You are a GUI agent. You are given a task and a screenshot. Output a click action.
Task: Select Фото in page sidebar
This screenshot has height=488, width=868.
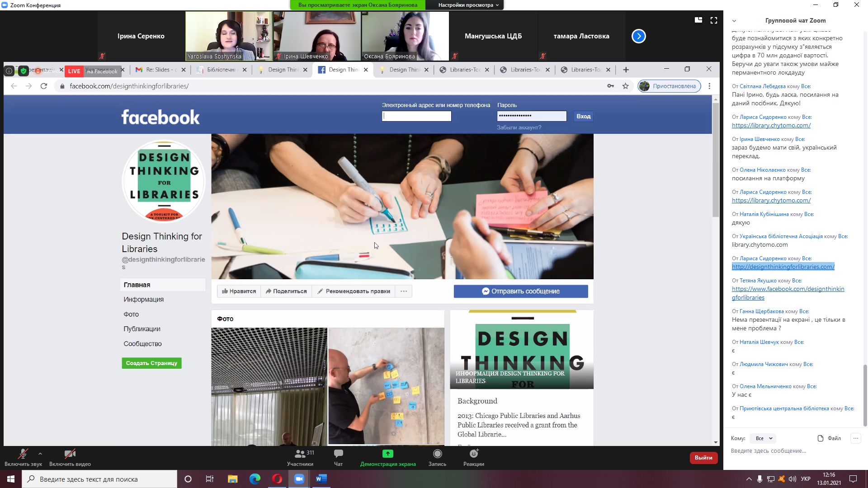131,314
